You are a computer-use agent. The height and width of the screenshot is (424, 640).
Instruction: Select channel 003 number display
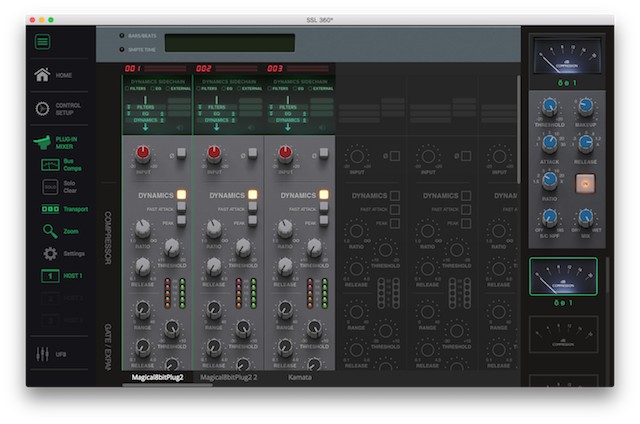click(275, 69)
